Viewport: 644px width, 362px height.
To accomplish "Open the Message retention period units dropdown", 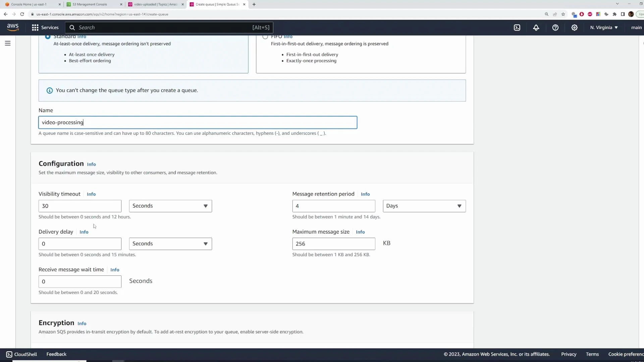I will (424, 206).
